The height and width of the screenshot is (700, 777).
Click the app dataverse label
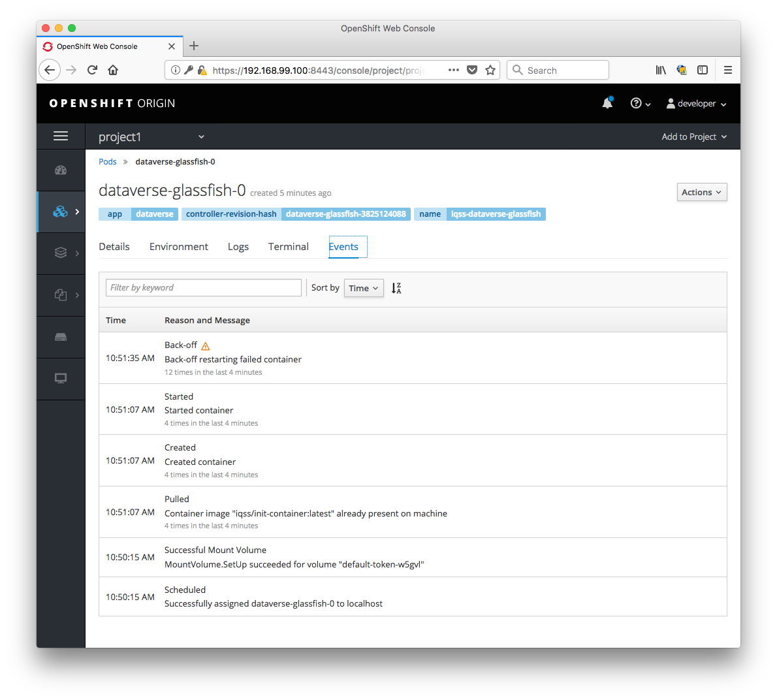coord(138,214)
